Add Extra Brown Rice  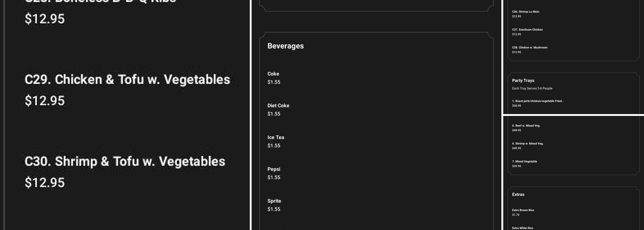(x=523, y=210)
